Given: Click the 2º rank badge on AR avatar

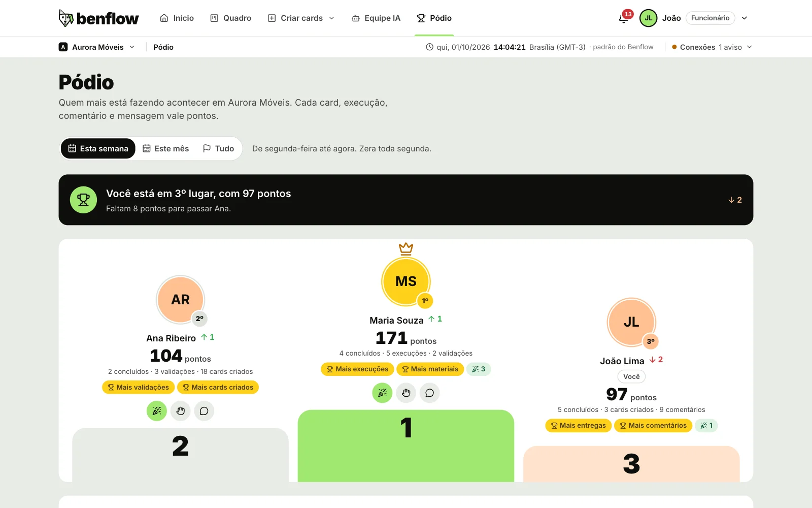Looking at the screenshot, I should point(200,319).
